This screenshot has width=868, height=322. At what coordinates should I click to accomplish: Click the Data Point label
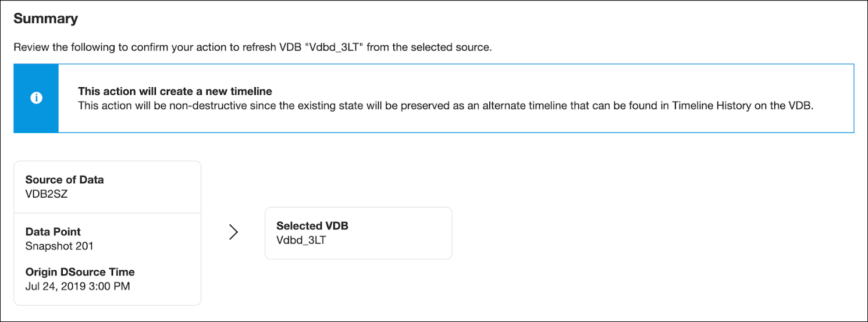tap(53, 231)
